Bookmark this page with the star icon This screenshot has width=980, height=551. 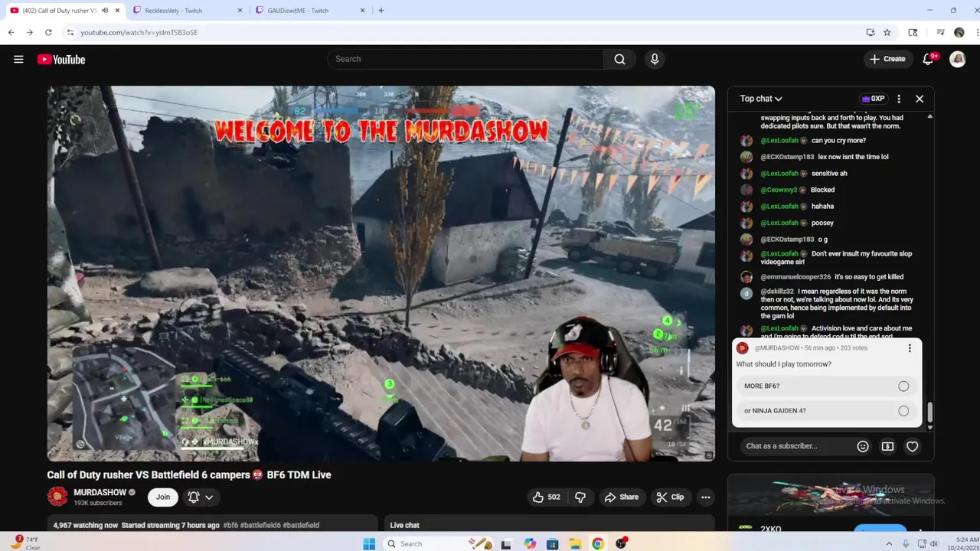tap(887, 32)
